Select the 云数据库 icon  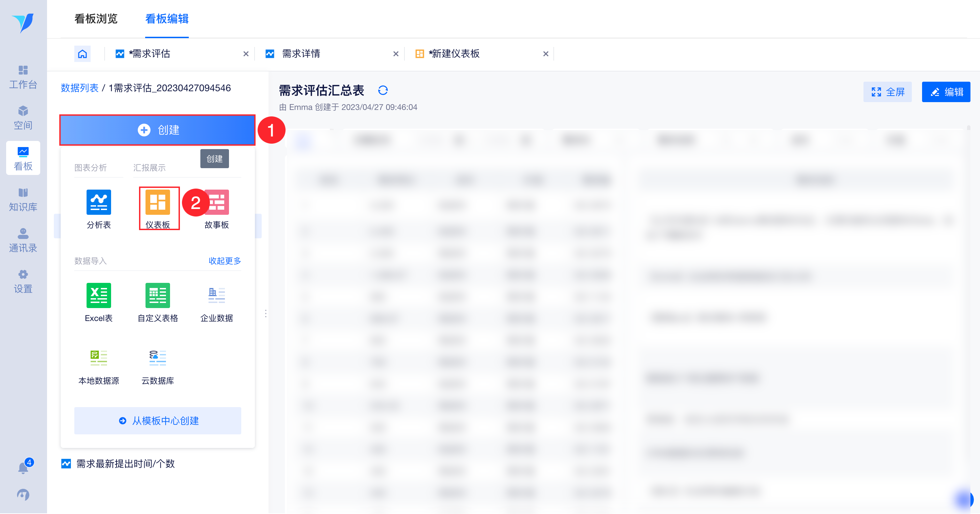point(157,358)
